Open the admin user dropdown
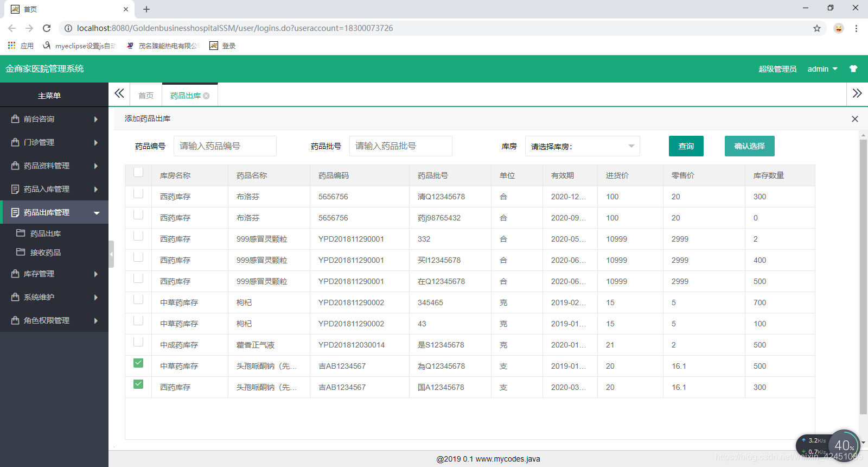Screen dimensions: 868x467 (x=822, y=69)
